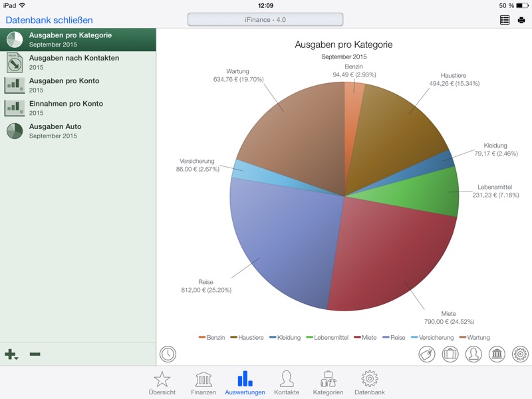Click the bank building filter icon
Screen dimensions: 532x399
pyautogui.click(x=497, y=354)
